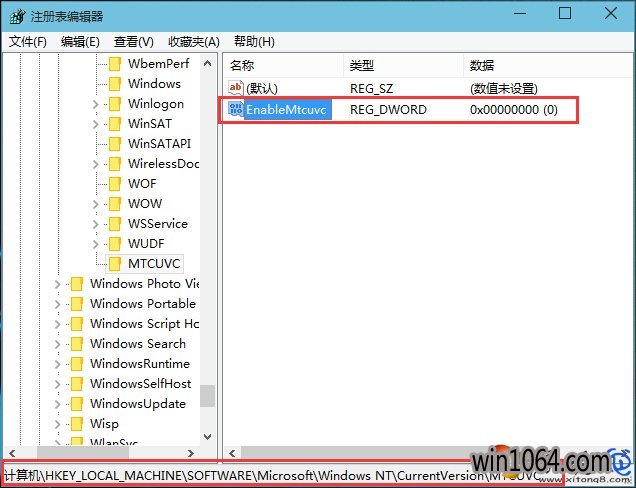Click the Windows Script Host folder icon
The image size is (636, 488).
[x=77, y=324]
